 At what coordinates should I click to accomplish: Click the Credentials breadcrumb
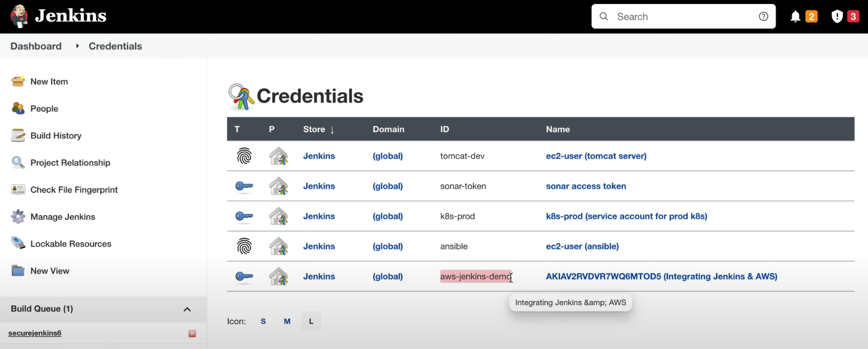point(115,46)
